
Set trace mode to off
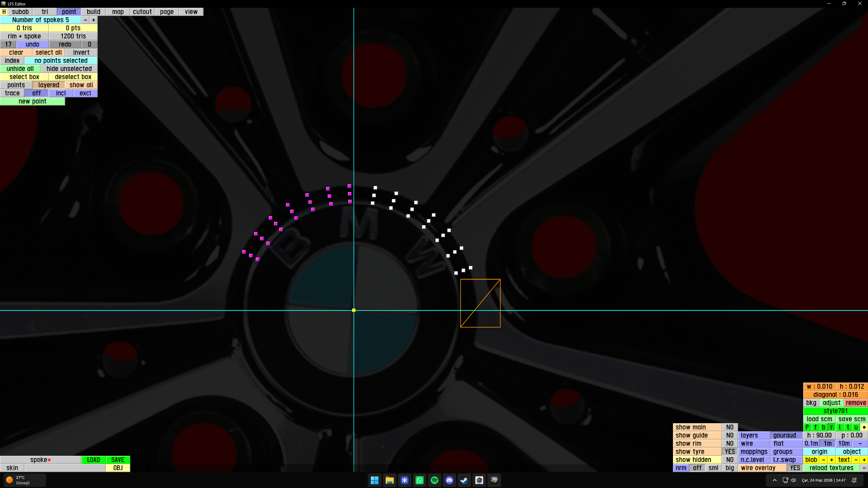[x=37, y=93]
